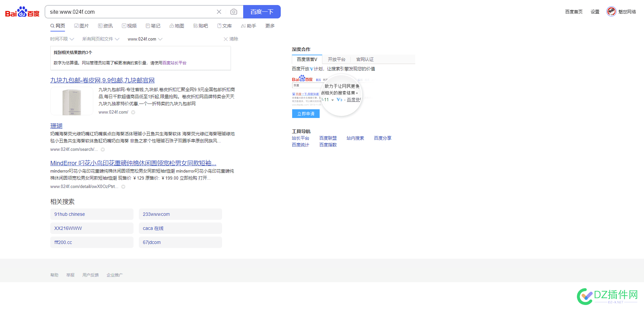This screenshot has width=644, height=310.
Task: Click the 帮助 footer link
Action: 54,275
